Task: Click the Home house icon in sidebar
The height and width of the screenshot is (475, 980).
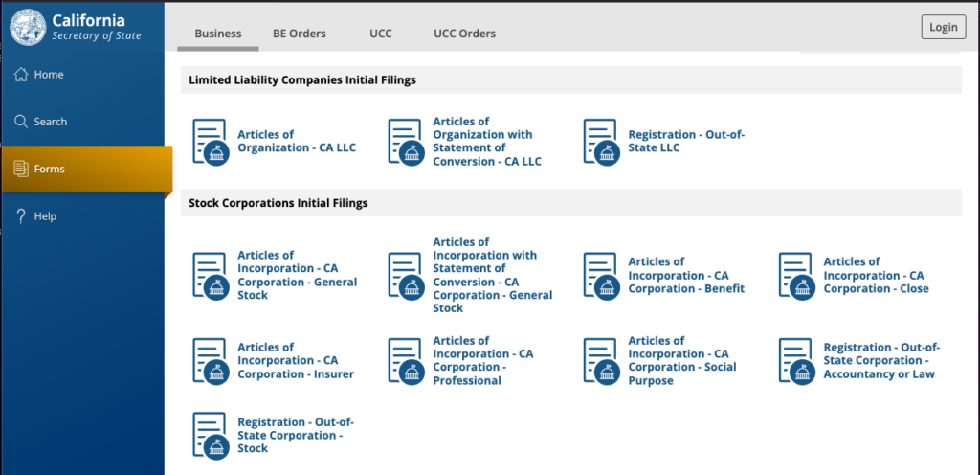Action: click(21, 75)
